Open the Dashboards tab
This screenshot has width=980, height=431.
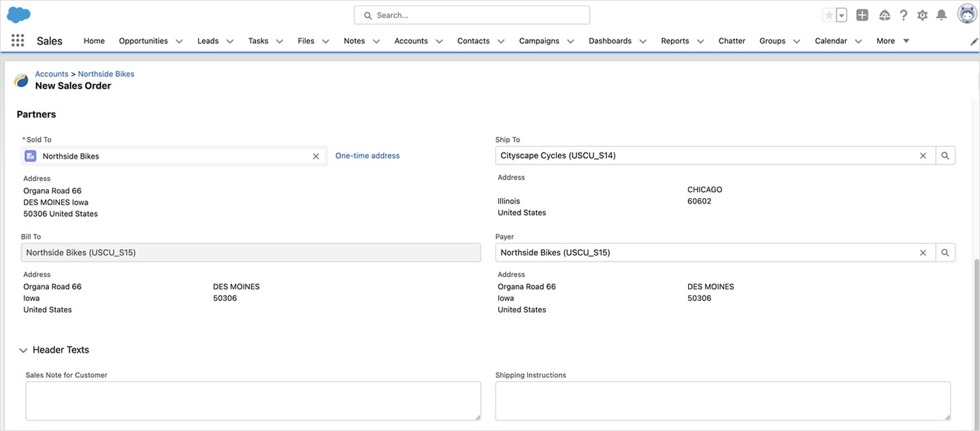click(610, 41)
